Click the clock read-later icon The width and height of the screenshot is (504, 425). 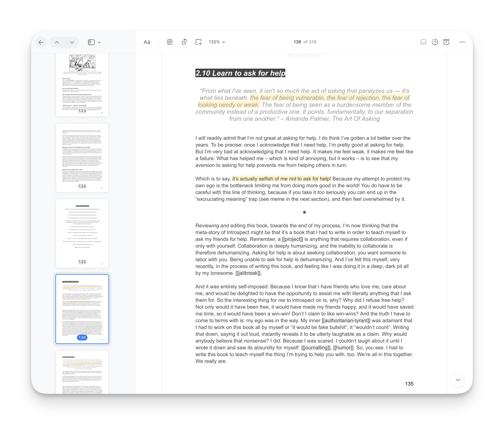(x=435, y=42)
